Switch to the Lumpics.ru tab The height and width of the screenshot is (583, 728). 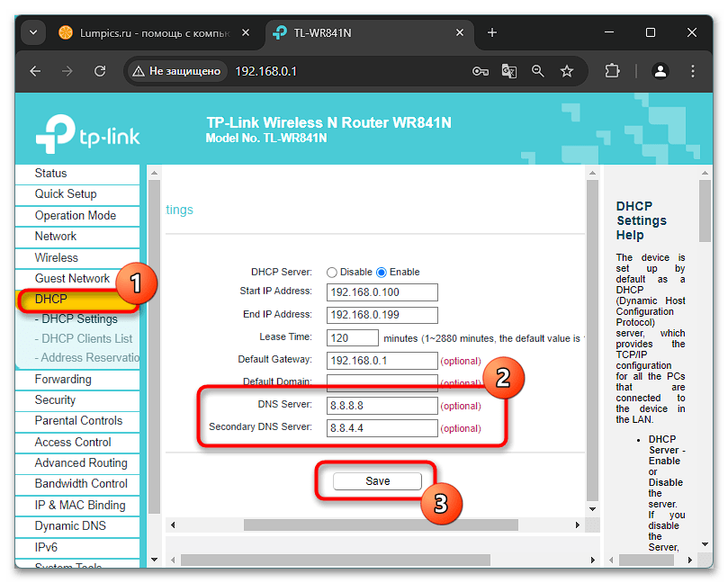155,33
